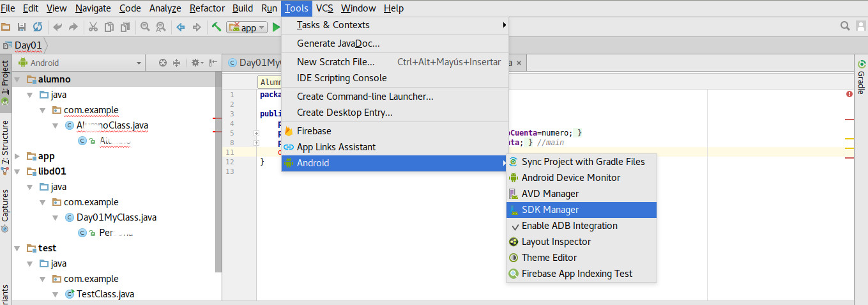Click the Find magnifier icon
Screen dimensions: 868x305
(145, 27)
